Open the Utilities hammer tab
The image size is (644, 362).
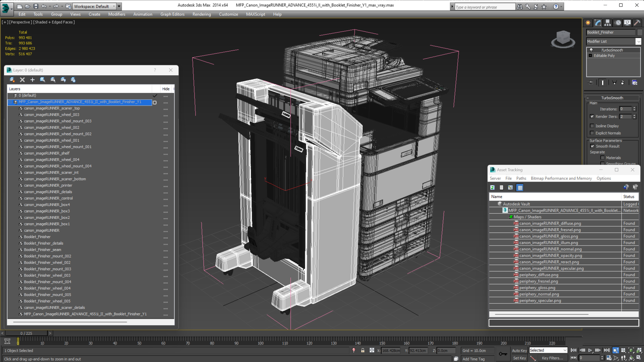(x=637, y=23)
